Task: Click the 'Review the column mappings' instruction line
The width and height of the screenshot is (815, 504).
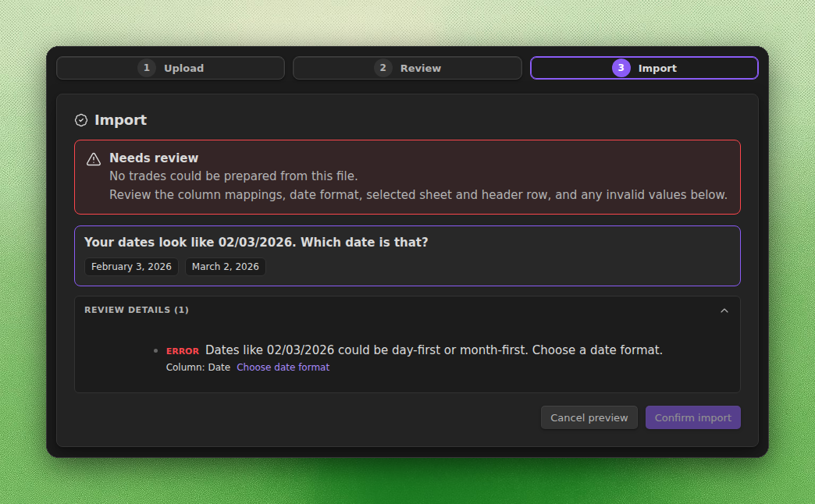Action: point(418,195)
